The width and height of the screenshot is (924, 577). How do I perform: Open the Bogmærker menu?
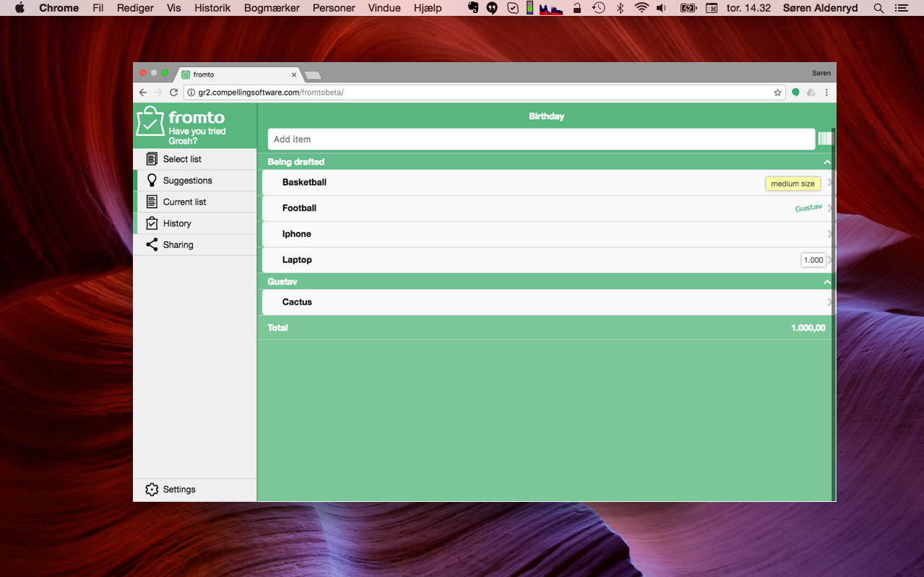[272, 8]
